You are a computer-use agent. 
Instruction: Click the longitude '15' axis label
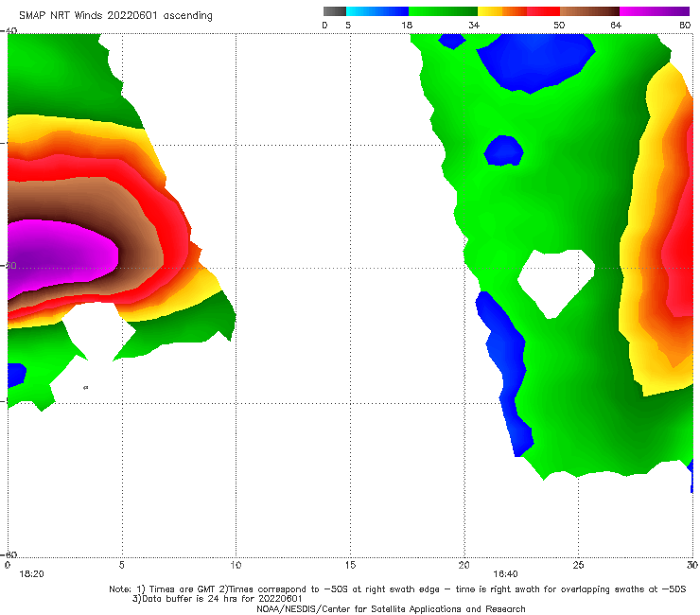[x=350, y=565]
